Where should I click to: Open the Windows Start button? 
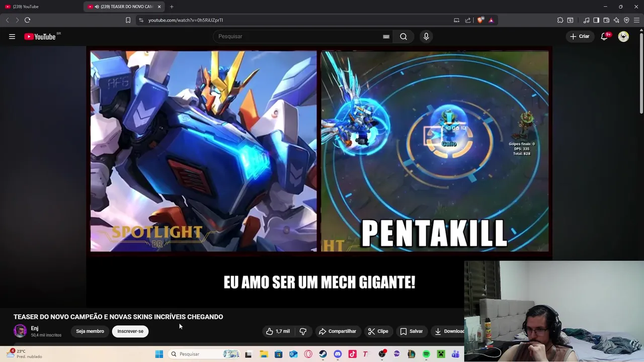(x=159, y=354)
